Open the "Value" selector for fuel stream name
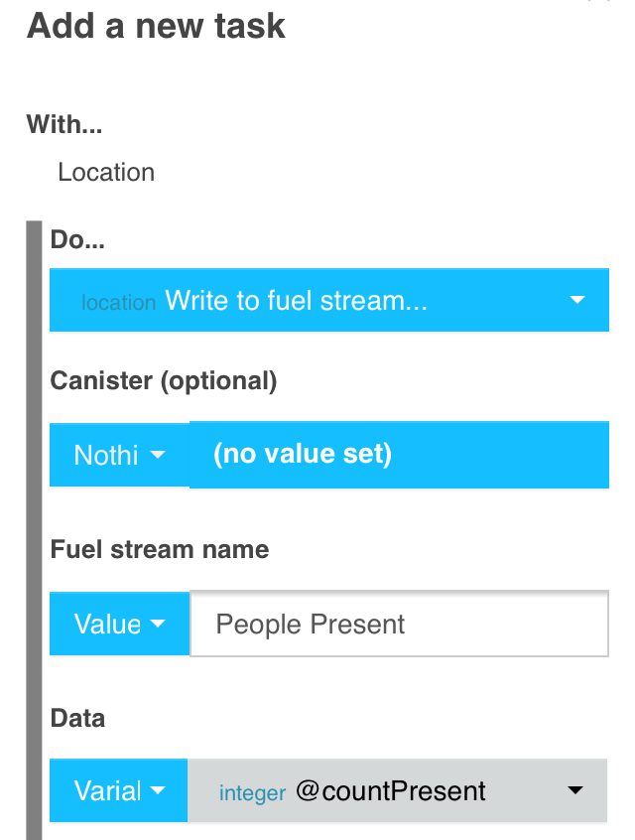Image resolution: width=635 pixels, height=840 pixels. pos(119,624)
